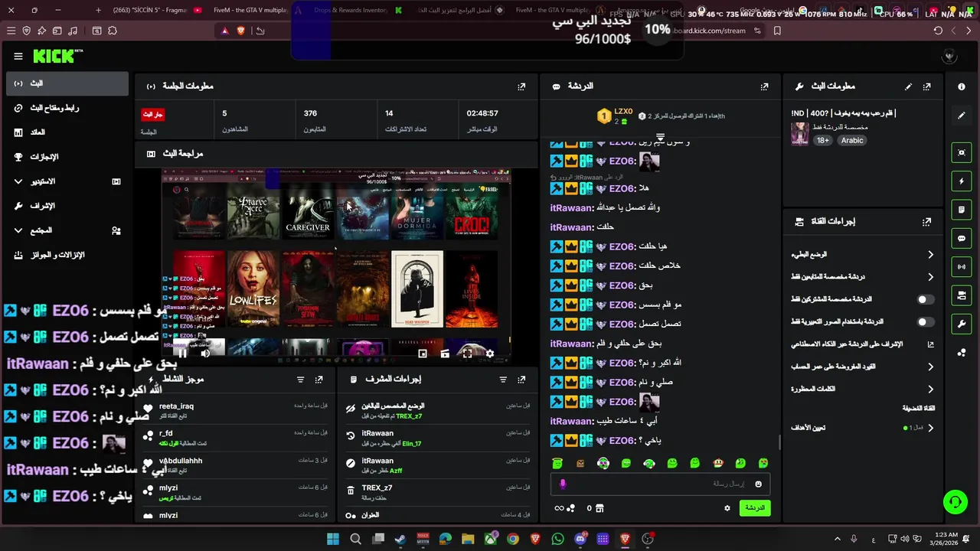
Task: Click the CAREGIVER poster in preview
Action: point(307,216)
